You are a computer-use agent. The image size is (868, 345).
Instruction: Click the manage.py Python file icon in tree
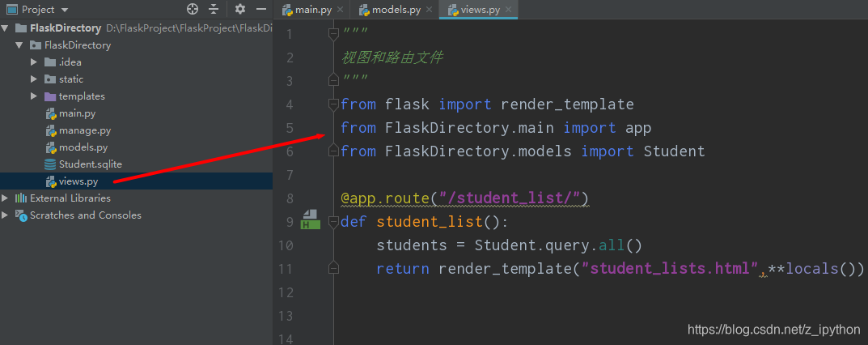coord(50,130)
